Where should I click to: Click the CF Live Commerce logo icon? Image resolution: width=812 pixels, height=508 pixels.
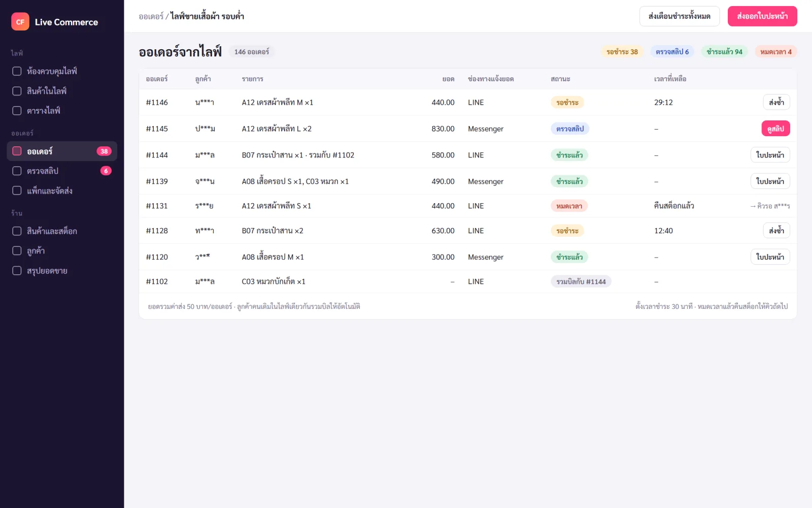(20, 22)
